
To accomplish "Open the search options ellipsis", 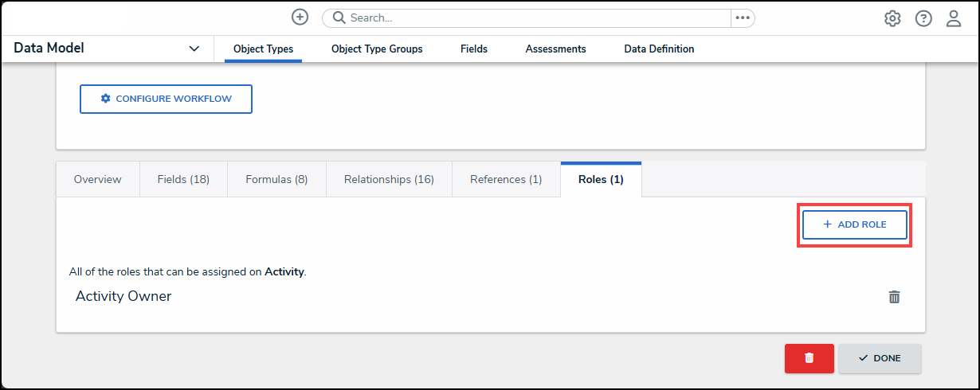I will pos(743,18).
